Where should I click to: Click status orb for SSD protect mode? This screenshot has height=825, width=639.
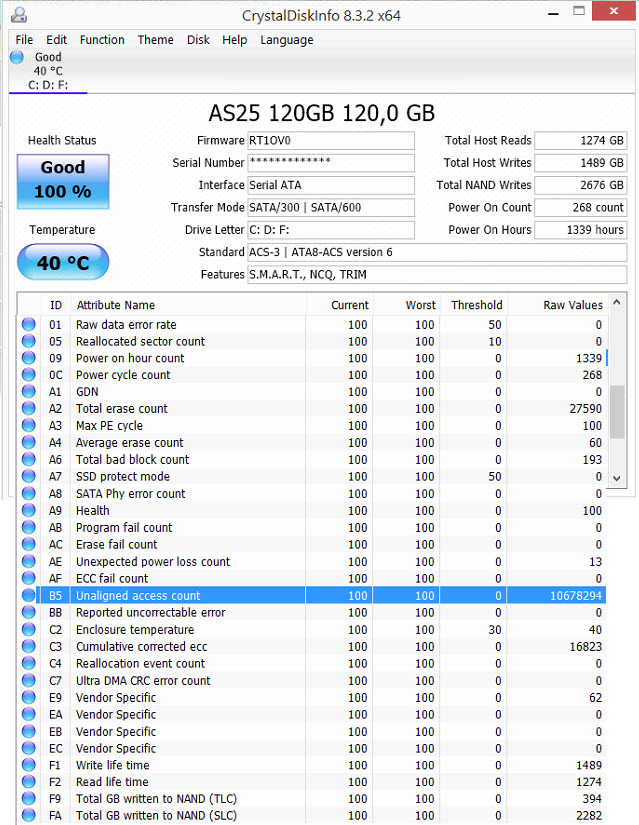click(x=28, y=477)
